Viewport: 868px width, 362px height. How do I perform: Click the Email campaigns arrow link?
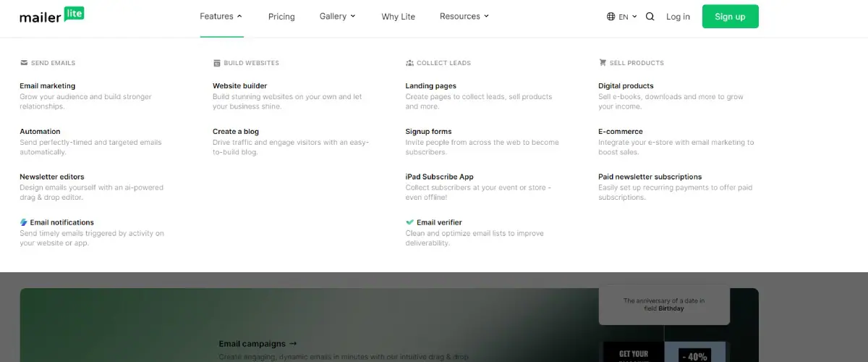tap(258, 344)
